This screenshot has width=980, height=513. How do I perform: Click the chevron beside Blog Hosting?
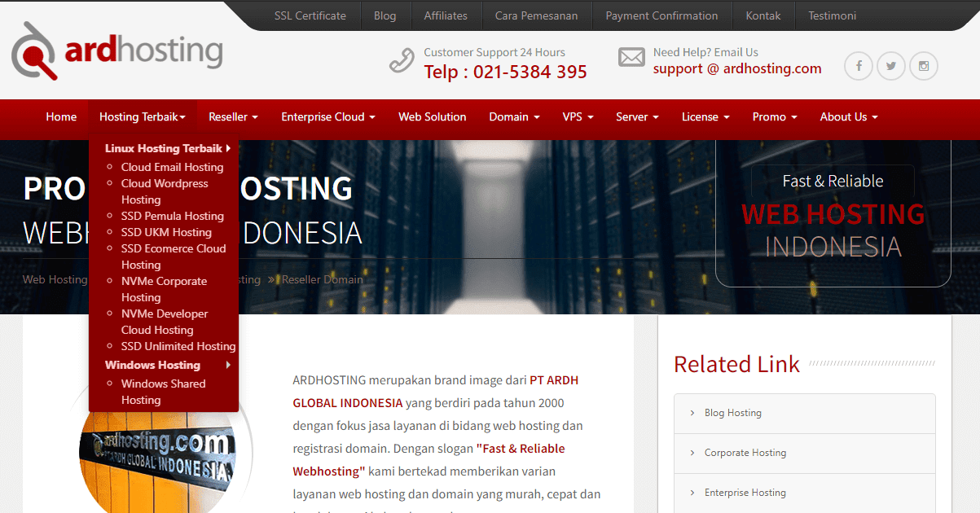tap(692, 413)
